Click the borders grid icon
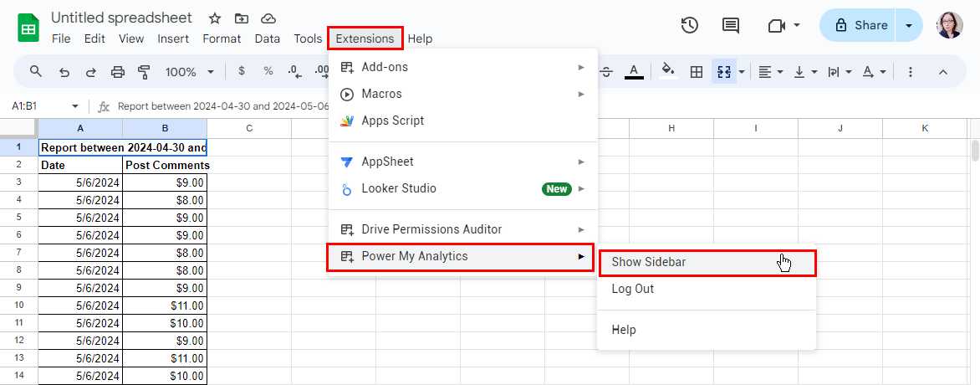 [x=696, y=72]
